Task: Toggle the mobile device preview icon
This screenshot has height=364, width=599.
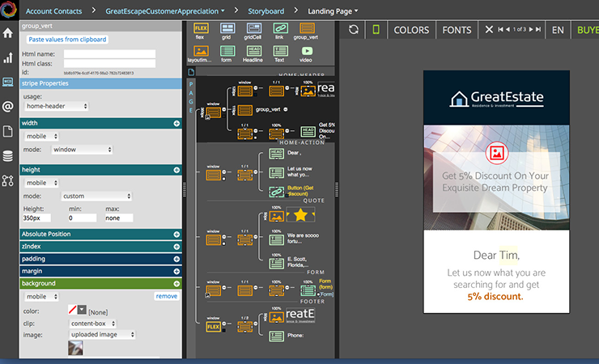Action: (376, 30)
